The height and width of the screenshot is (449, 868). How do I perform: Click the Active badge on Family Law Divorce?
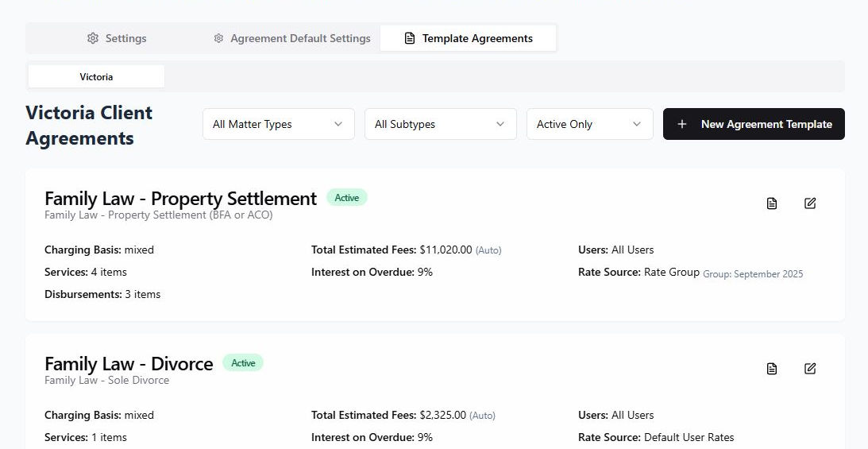[x=243, y=363]
